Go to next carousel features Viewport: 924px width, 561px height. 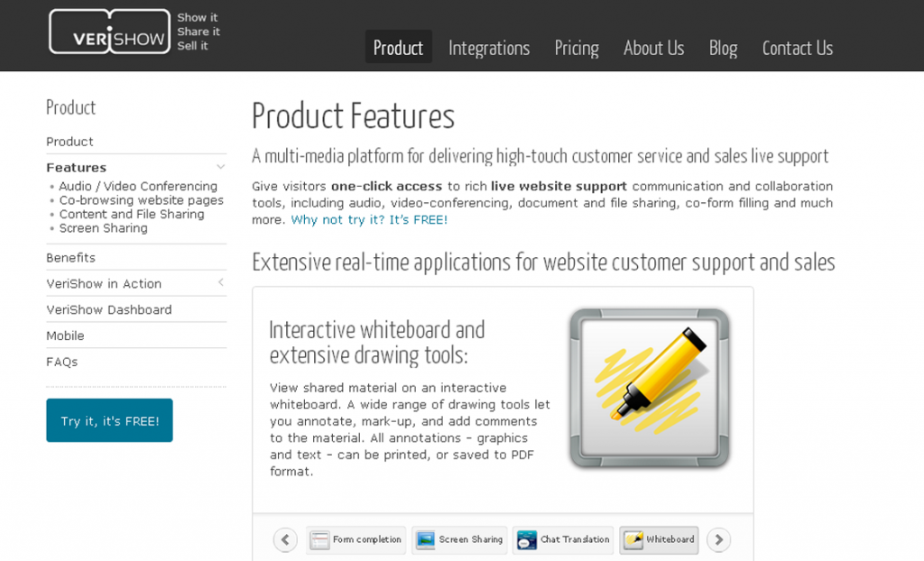[718, 539]
